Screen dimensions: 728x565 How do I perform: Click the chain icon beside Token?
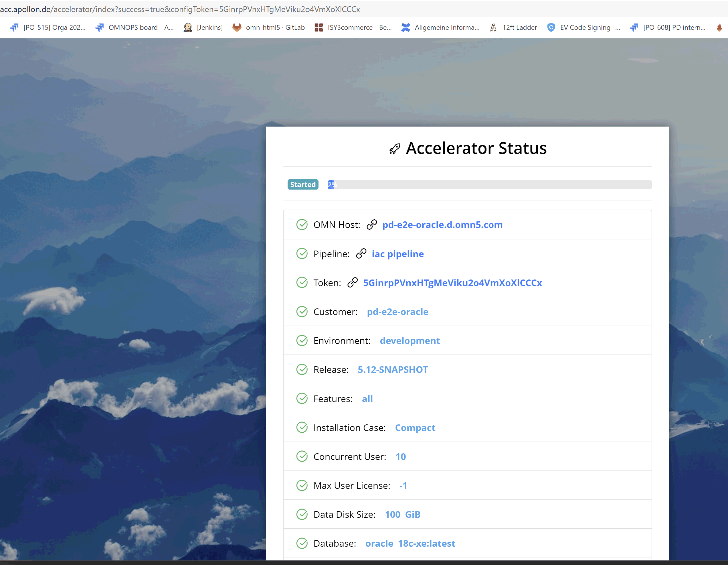coord(352,283)
